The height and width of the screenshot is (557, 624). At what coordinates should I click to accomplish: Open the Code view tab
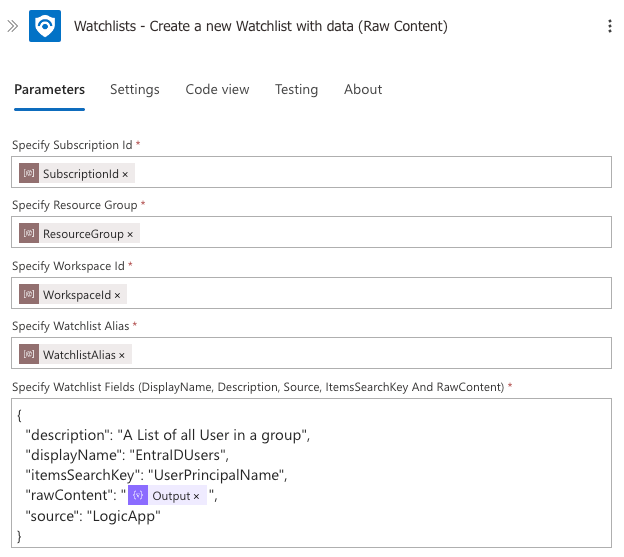click(x=217, y=90)
